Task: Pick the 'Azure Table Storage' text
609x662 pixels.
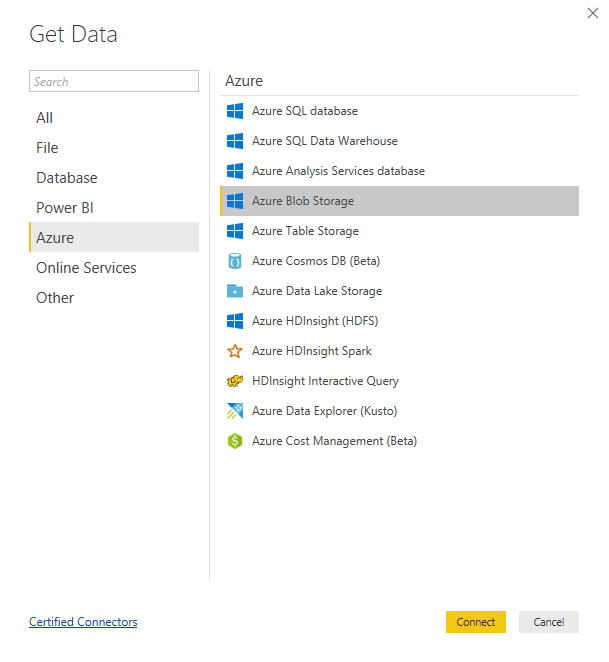Action: tap(305, 231)
